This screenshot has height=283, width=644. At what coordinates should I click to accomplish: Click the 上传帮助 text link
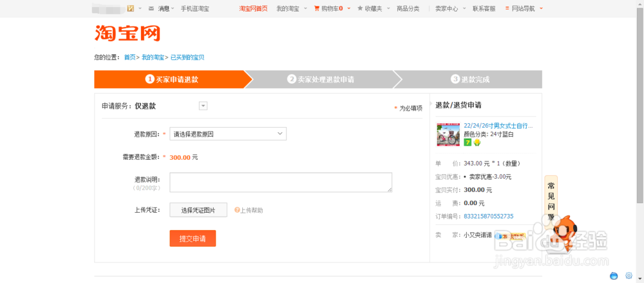point(251,210)
